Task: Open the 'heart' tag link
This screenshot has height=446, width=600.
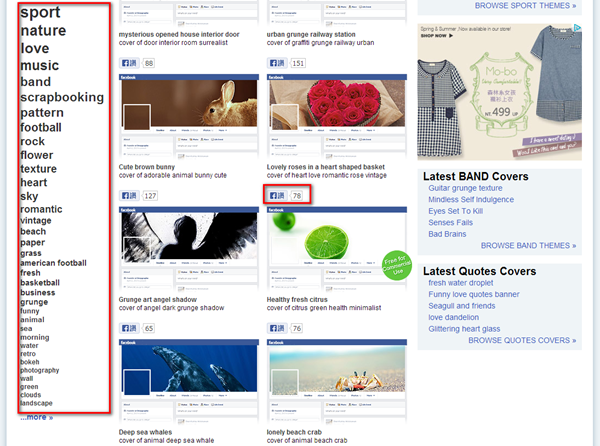Action: pos(34,182)
